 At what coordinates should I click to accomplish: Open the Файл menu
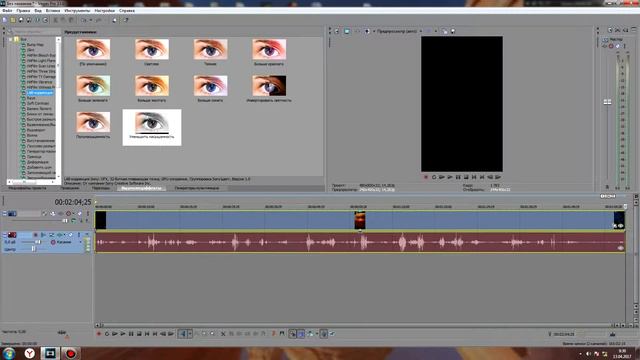pyautogui.click(x=7, y=11)
